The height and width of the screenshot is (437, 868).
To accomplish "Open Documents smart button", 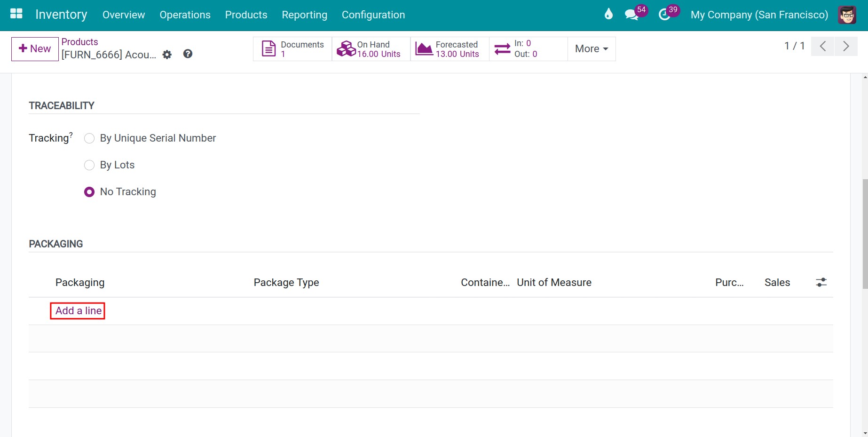I will coord(292,49).
